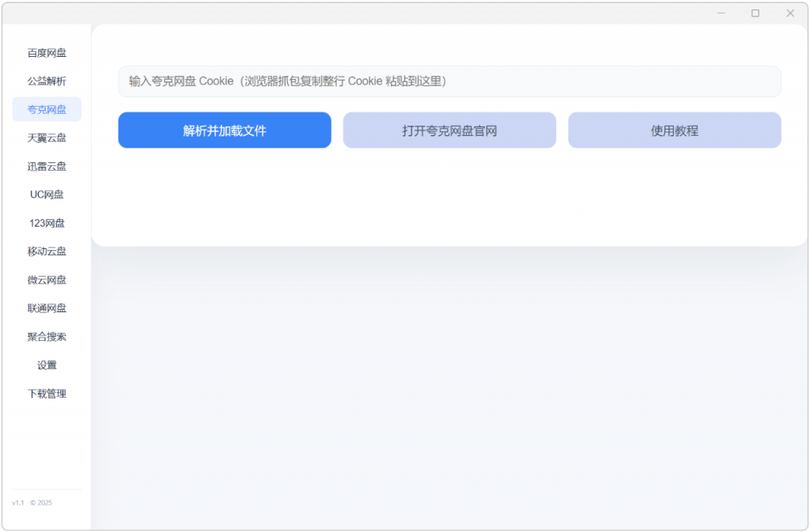Screen dimensions: 810x532
Task: Maximize the application window
Action: point(755,13)
